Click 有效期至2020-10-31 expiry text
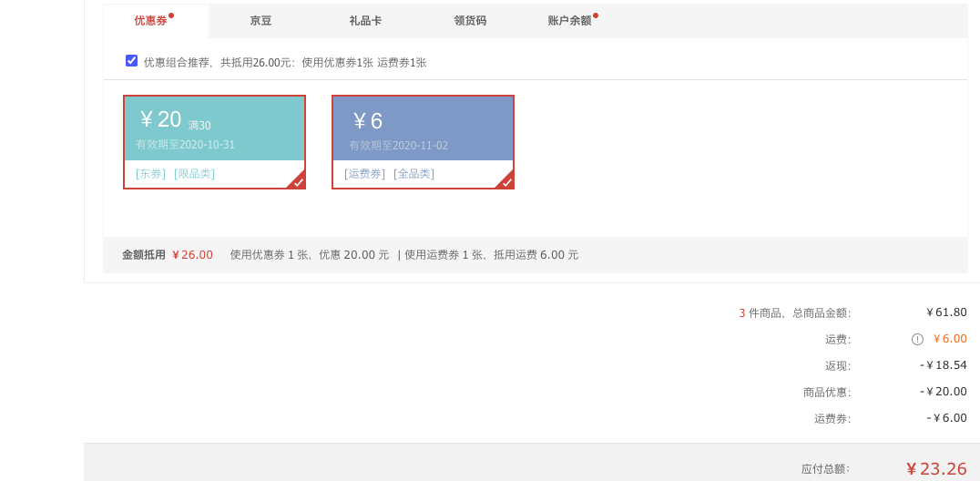 pyautogui.click(x=186, y=145)
